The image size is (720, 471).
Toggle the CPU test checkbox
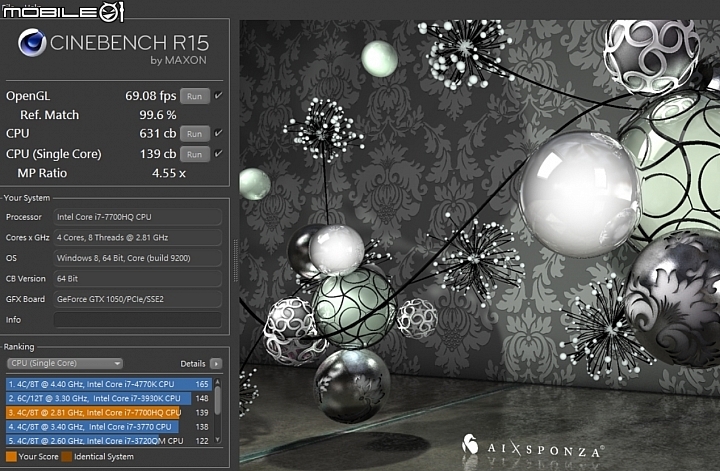[219, 133]
